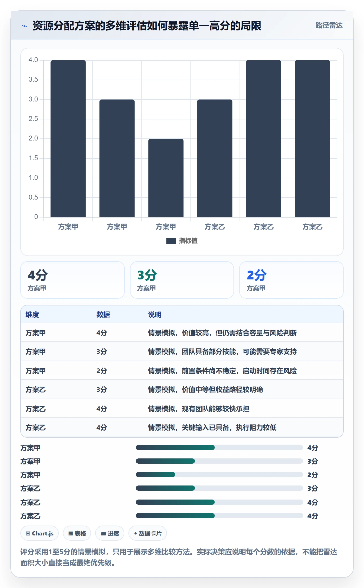
Task: Select the row mentioning 可能需要专家支持
Action: coord(182,351)
